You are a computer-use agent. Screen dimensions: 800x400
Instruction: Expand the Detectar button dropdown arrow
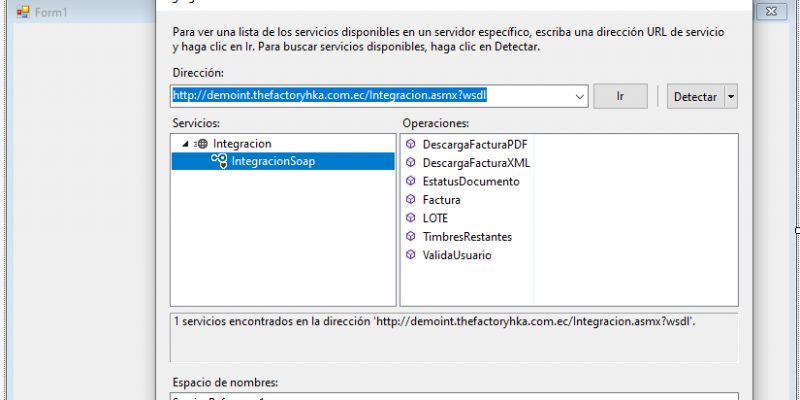tap(731, 97)
